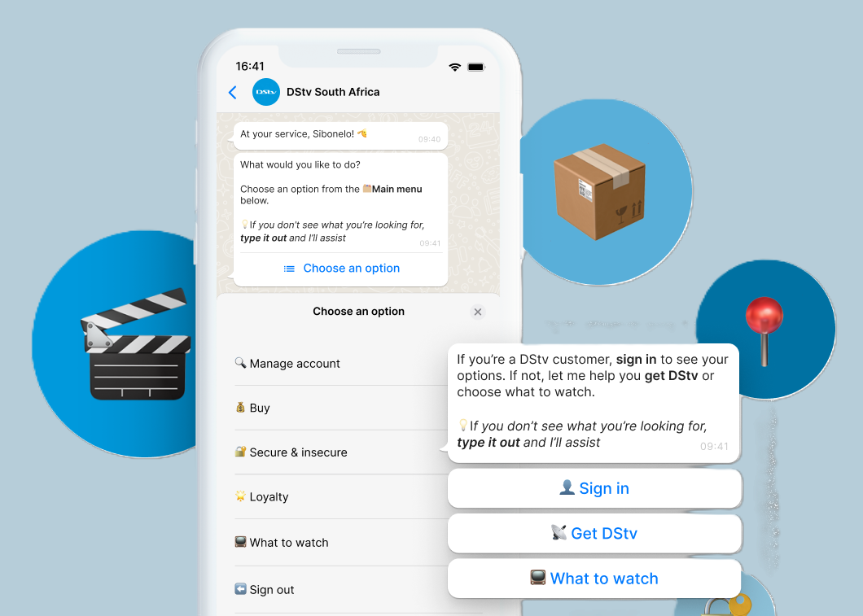Tap the battery indicator in status bar
The image size is (863, 616).
tap(476, 67)
